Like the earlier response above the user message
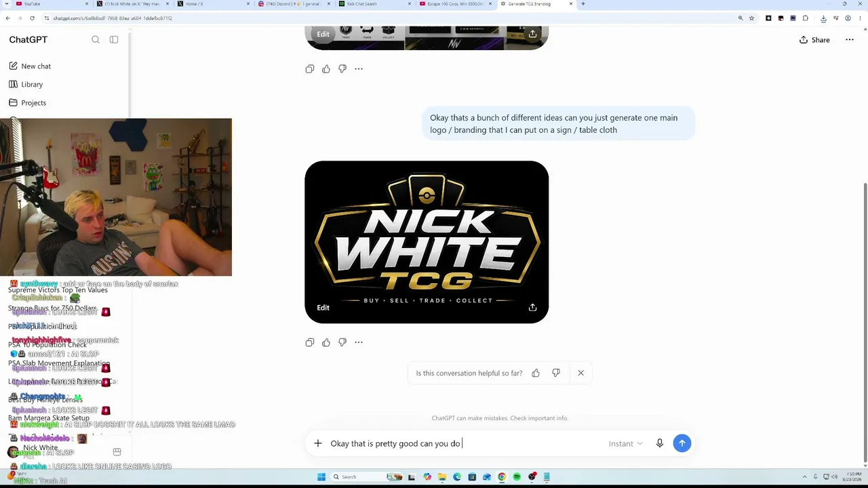868x488 pixels. tap(326, 68)
